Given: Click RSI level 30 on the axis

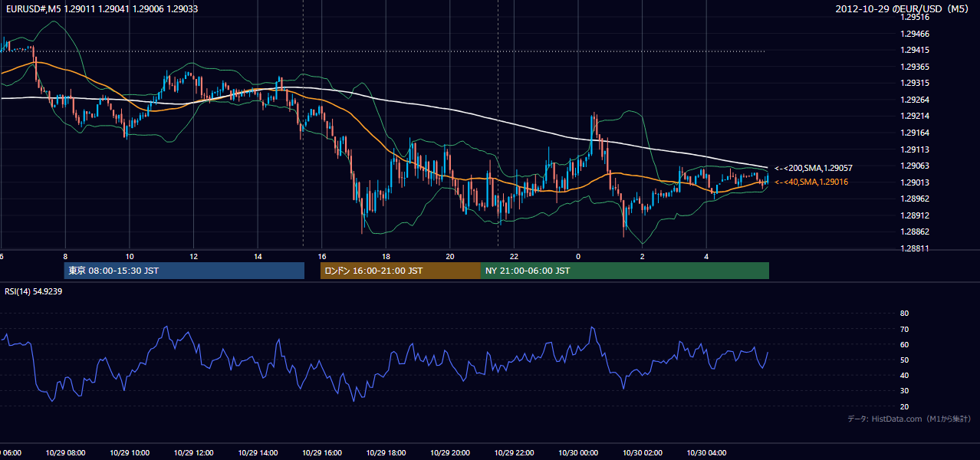Looking at the screenshot, I should 904,390.
